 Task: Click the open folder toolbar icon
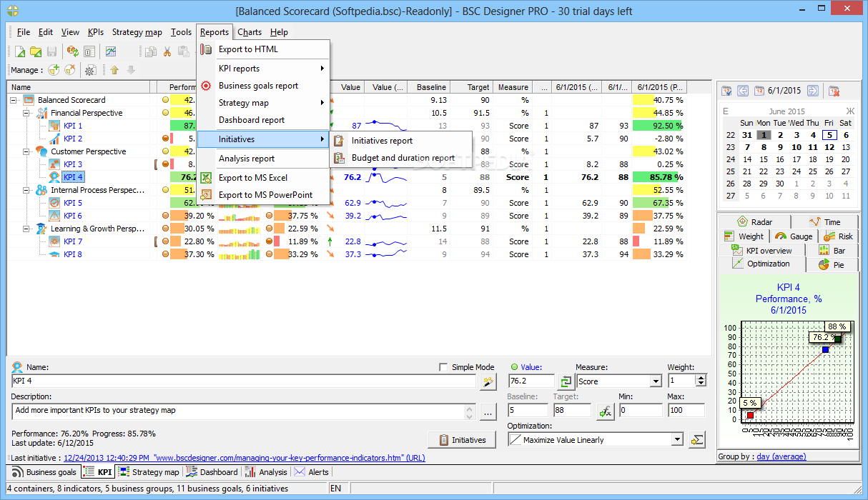point(35,51)
